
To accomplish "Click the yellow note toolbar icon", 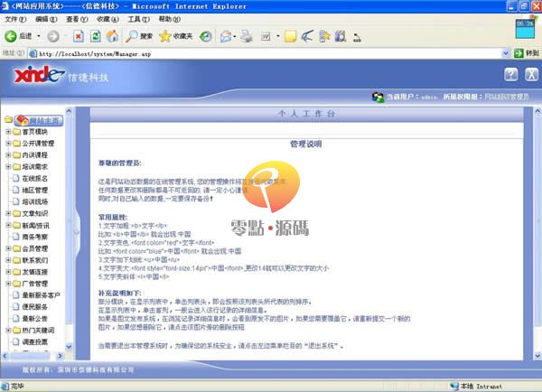I will pyautogui.click(x=290, y=36).
